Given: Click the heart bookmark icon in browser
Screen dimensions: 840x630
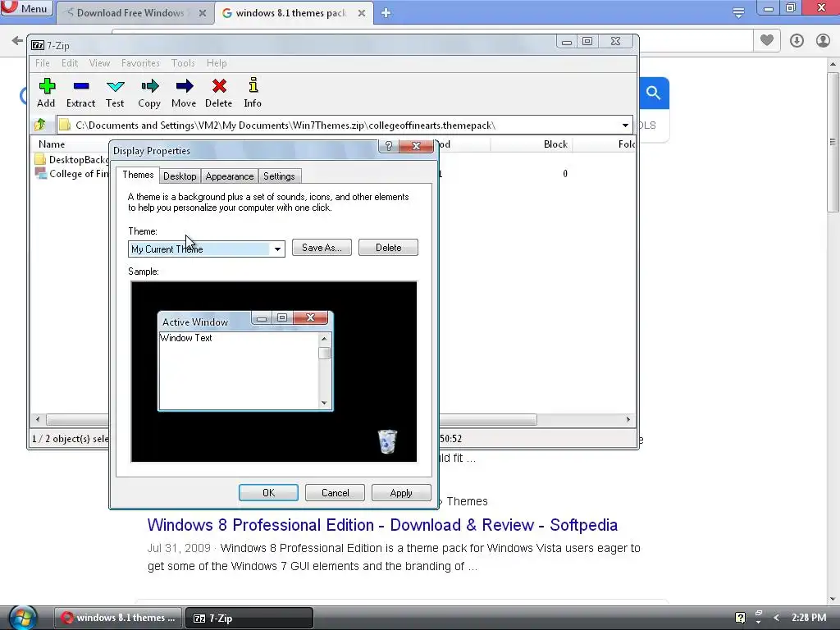Looking at the screenshot, I should (x=767, y=40).
